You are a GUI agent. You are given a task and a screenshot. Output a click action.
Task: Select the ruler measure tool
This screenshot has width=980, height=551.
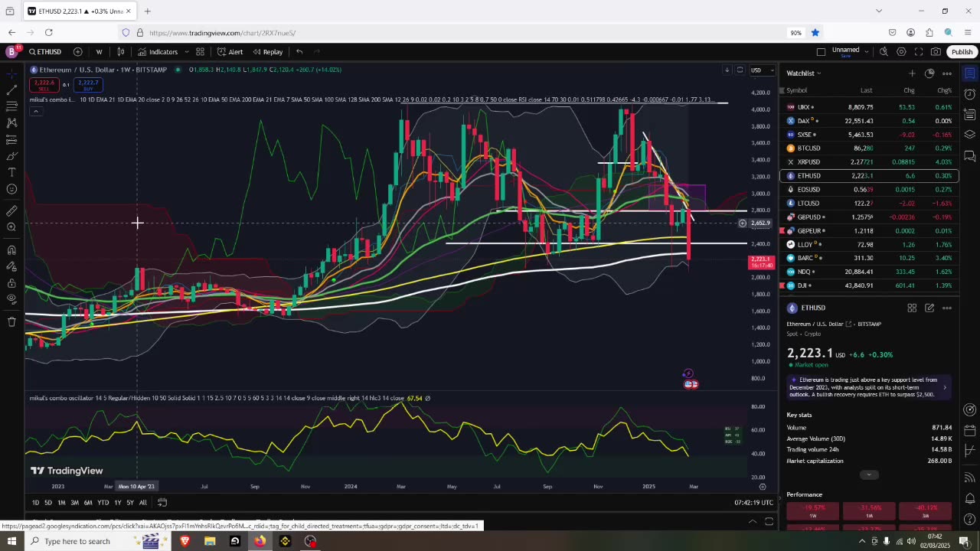pos(11,210)
